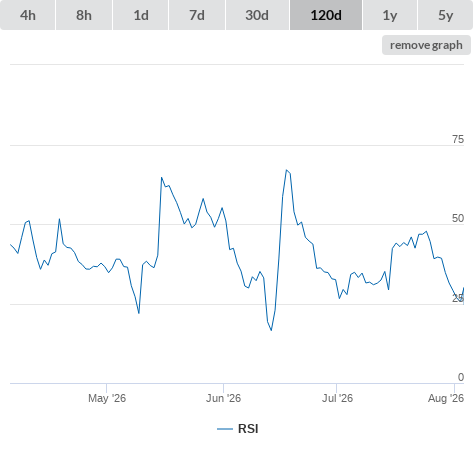
Task: Click the blue RSI legend line swatch
Action: pos(225,429)
